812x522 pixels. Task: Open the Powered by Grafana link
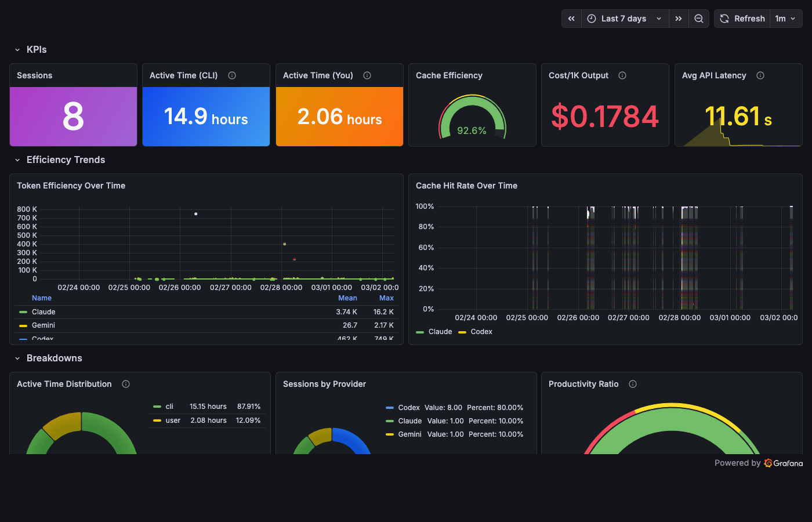pos(758,463)
